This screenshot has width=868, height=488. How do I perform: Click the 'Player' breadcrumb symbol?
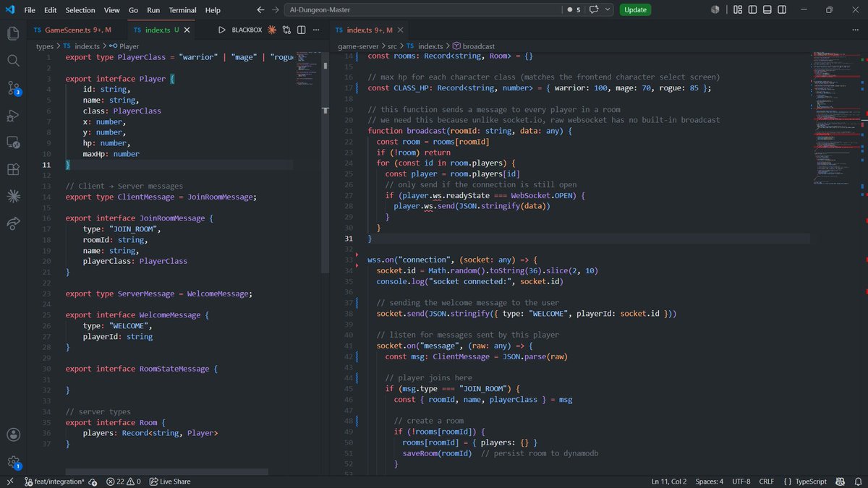(129, 46)
